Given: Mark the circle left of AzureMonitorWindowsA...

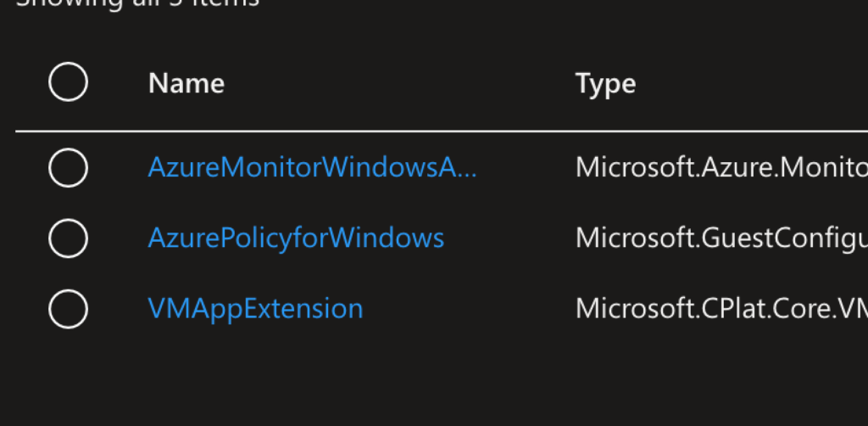Looking at the screenshot, I should point(68,167).
